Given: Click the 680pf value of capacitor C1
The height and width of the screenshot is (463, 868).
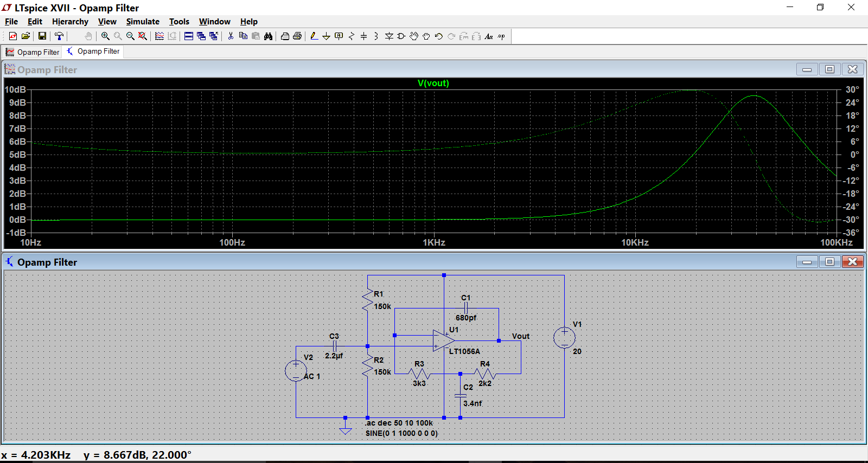Looking at the screenshot, I should 466,318.
